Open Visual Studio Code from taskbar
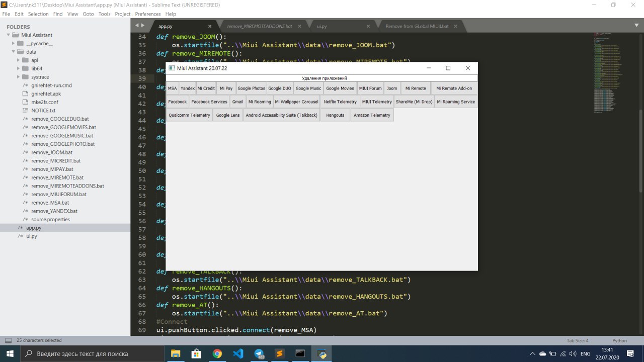Image resolution: width=644 pixels, height=362 pixels. tap(238, 353)
